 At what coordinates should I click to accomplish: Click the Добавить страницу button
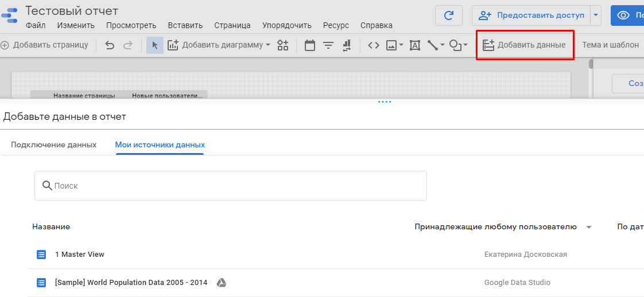pyautogui.click(x=44, y=45)
